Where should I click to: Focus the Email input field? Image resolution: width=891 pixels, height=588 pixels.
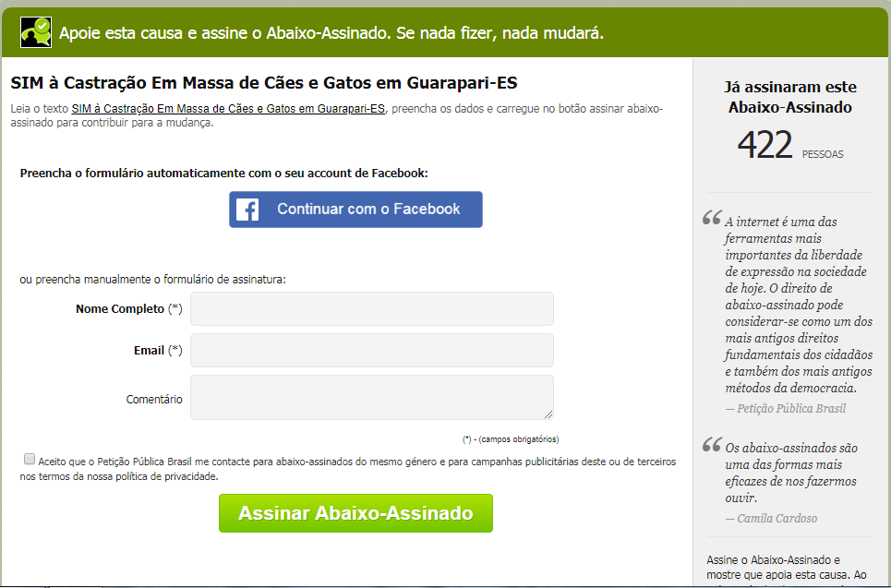pos(371,350)
